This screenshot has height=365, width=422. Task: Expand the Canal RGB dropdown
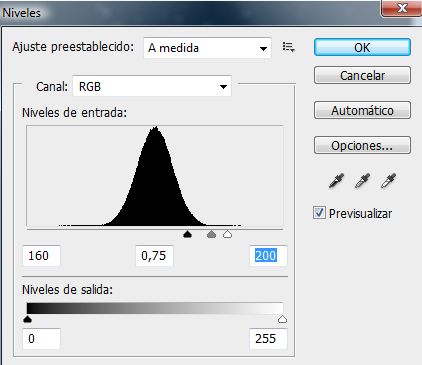(x=152, y=86)
